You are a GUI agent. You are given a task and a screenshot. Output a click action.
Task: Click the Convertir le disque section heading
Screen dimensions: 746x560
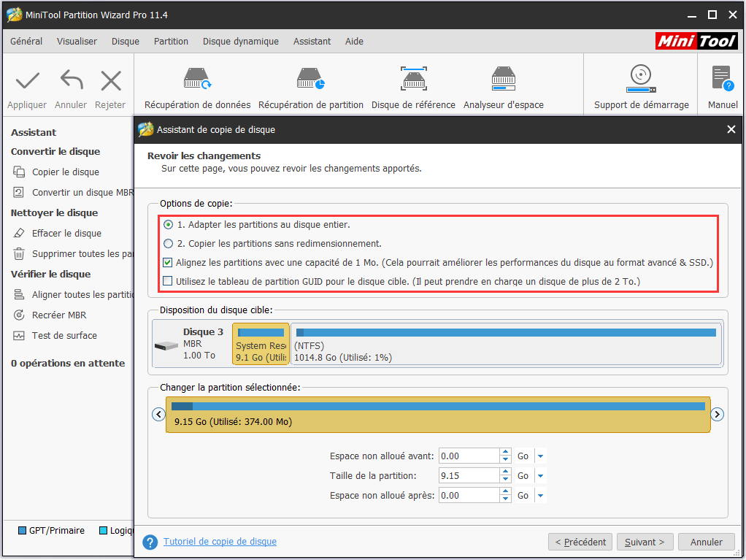tap(55, 151)
